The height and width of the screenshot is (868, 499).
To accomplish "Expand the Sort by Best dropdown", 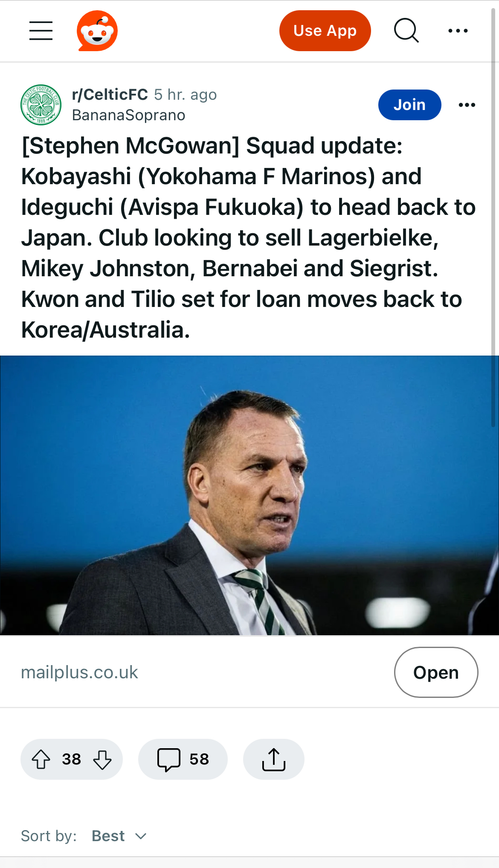I will pyautogui.click(x=108, y=836).
